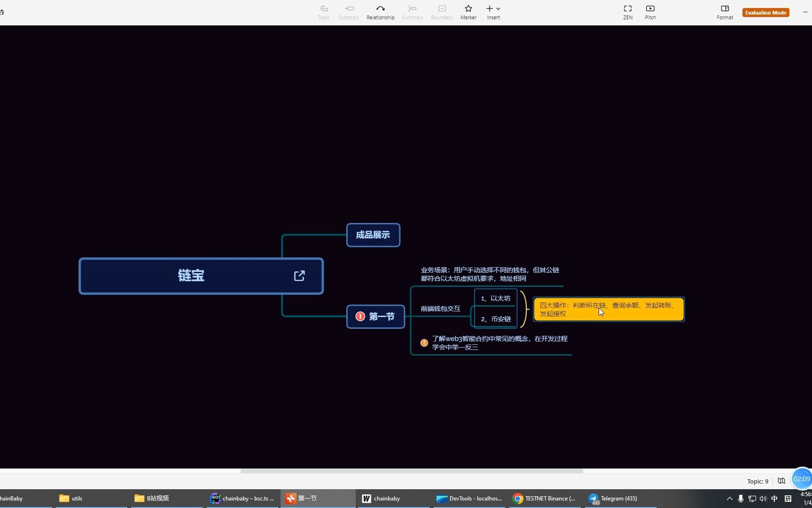This screenshot has height=508, width=812.
Task: Click the red exclamation marker on 第一节
Action: (x=360, y=317)
